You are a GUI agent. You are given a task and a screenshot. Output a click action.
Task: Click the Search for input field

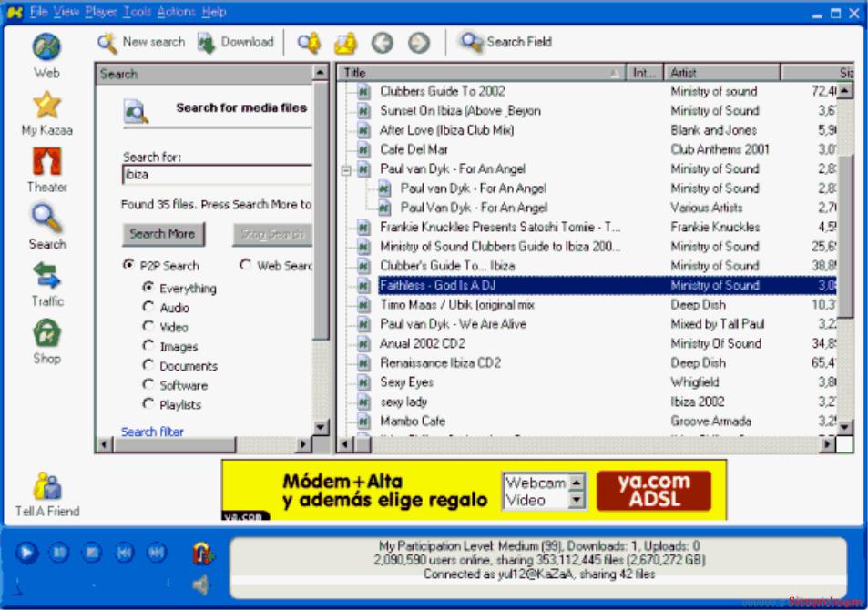click(x=217, y=175)
